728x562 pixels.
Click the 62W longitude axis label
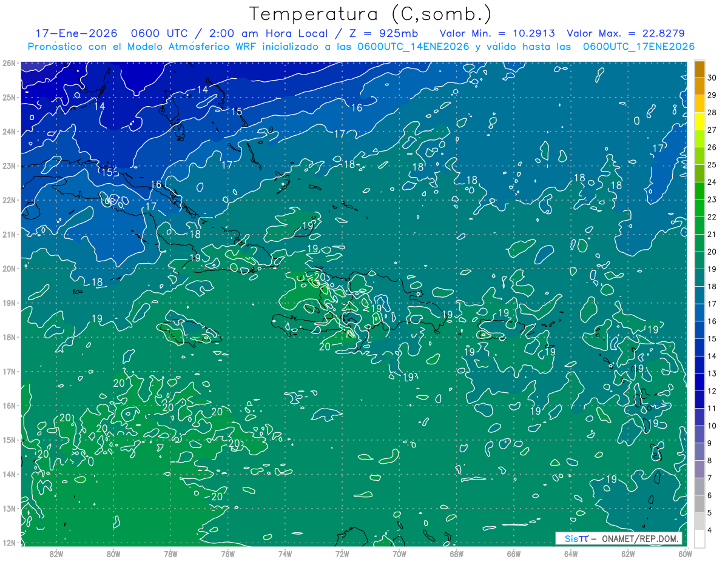[628, 554]
